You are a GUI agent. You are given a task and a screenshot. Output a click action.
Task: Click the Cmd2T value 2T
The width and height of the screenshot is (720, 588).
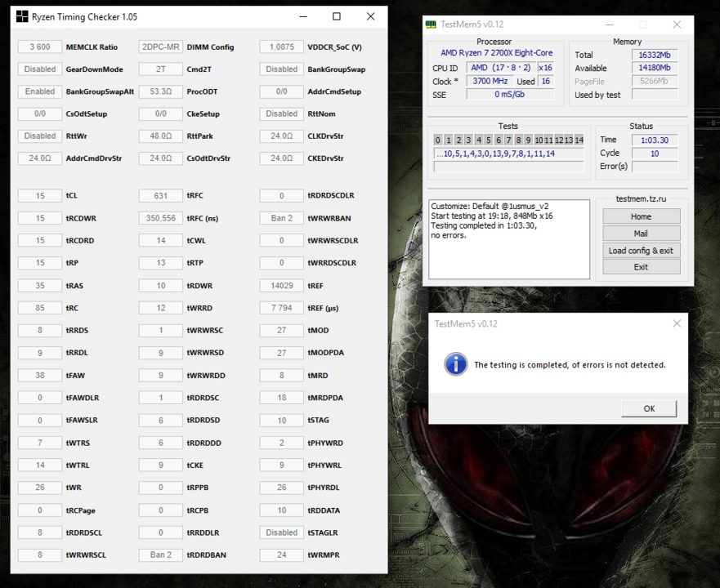[161, 69]
